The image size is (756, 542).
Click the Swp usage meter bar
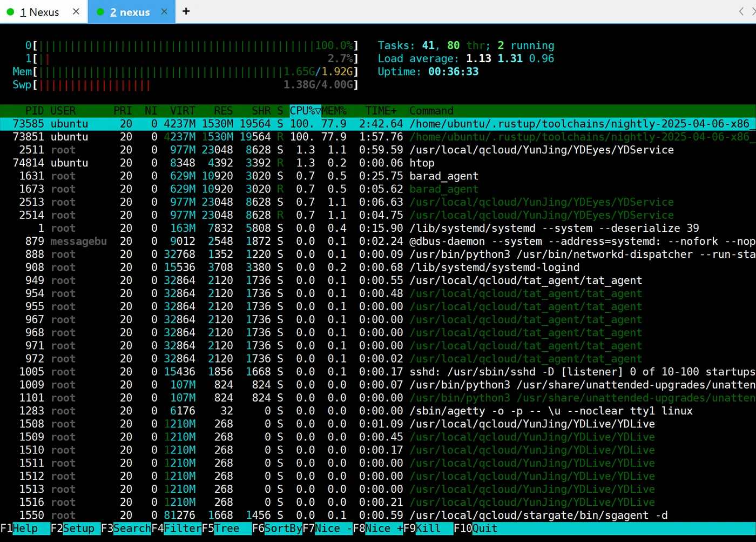(186, 85)
